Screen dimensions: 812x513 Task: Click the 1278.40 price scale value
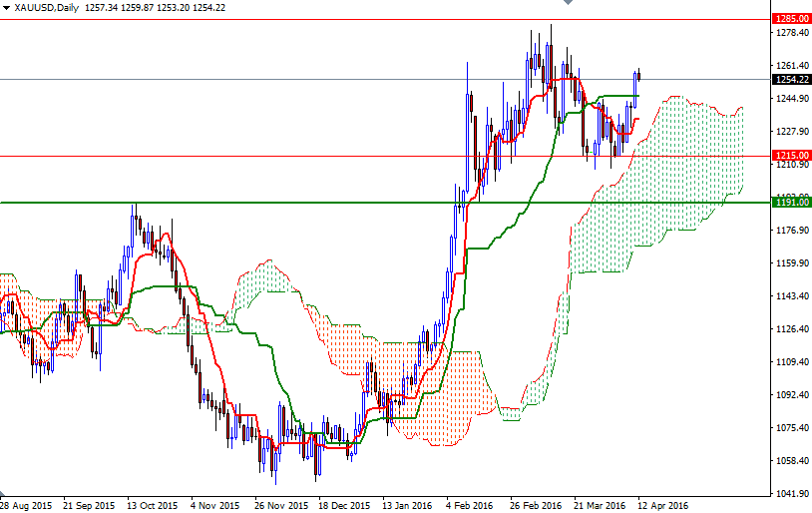click(793, 33)
